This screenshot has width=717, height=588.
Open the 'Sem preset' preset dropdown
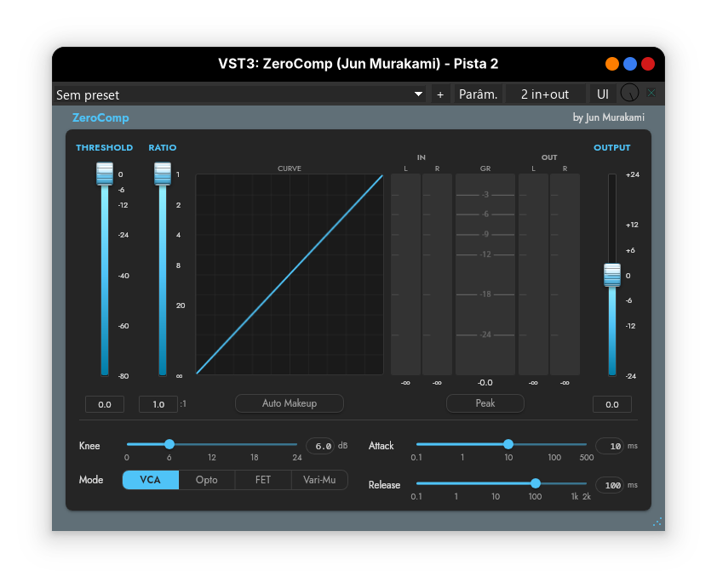coord(240,94)
